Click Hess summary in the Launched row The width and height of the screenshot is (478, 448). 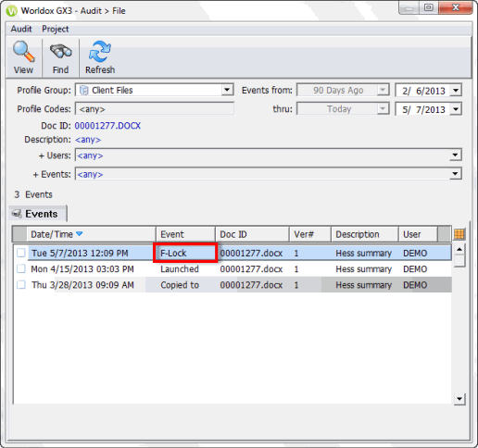point(363,269)
